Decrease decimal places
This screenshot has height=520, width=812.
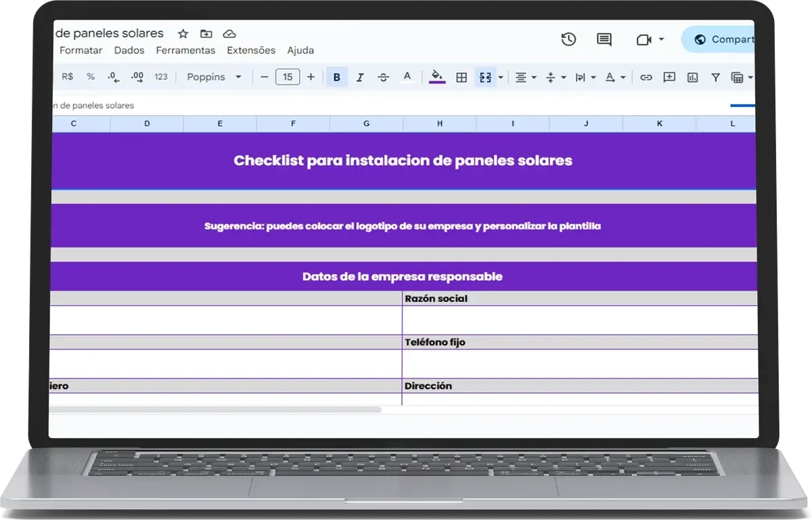click(x=114, y=77)
